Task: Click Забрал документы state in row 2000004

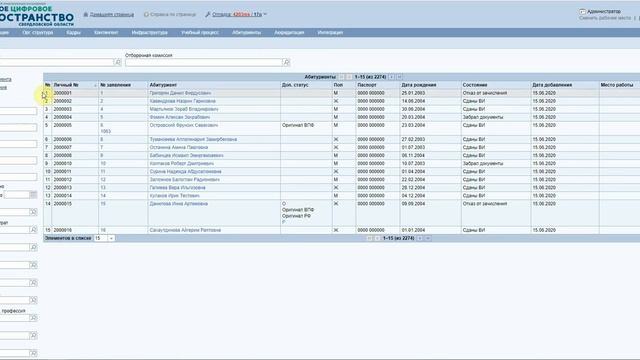Action: [483, 117]
